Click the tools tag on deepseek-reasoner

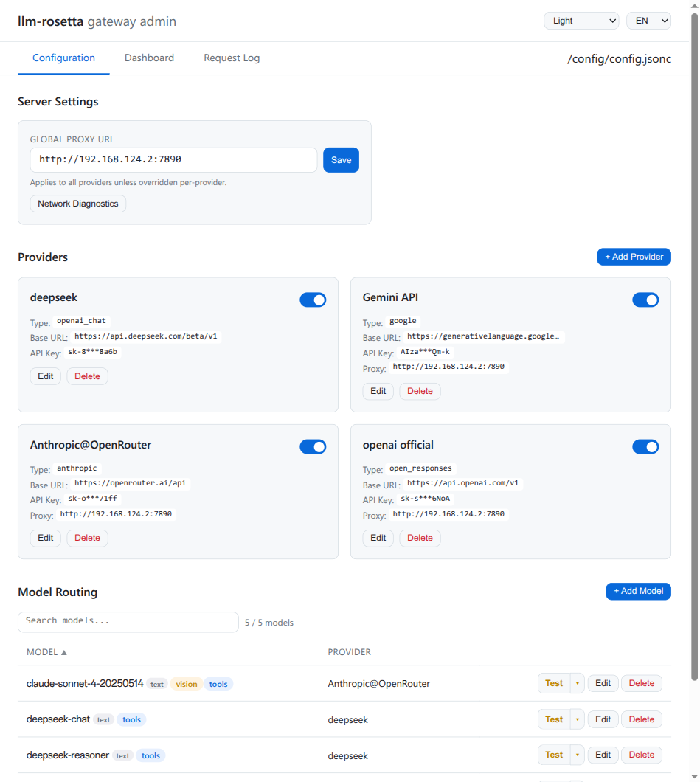coord(150,755)
